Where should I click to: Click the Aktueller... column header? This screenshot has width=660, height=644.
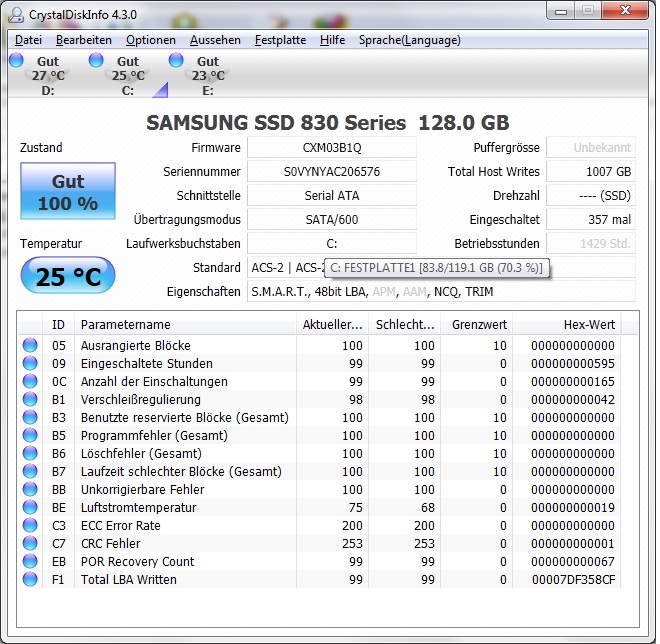coord(332,325)
